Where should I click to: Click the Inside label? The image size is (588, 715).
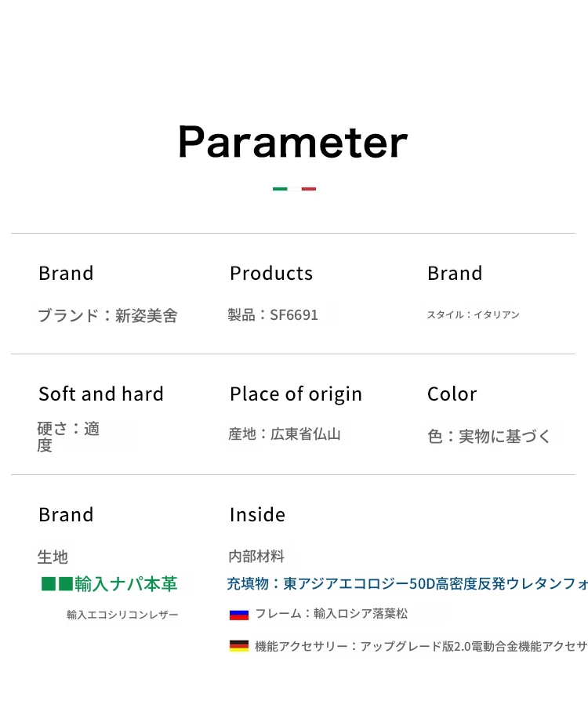point(258,515)
